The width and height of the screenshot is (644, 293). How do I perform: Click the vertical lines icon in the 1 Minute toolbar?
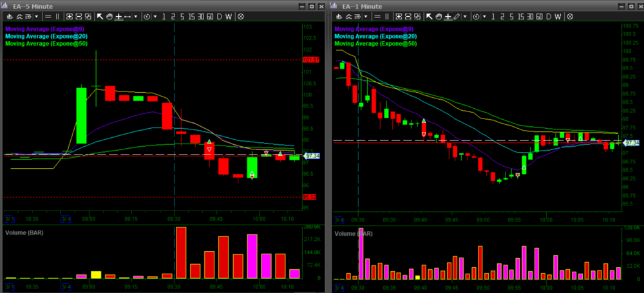pyautogui.click(x=388, y=16)
